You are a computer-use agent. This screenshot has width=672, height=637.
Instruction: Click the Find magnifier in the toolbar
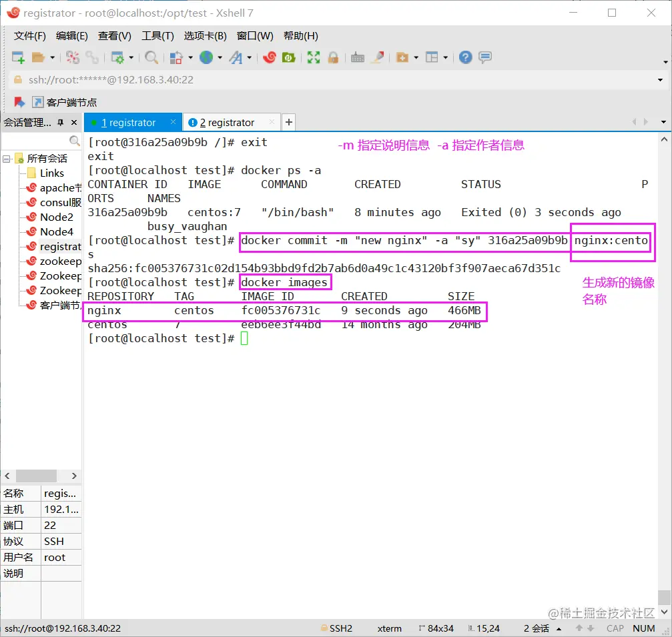151,57
